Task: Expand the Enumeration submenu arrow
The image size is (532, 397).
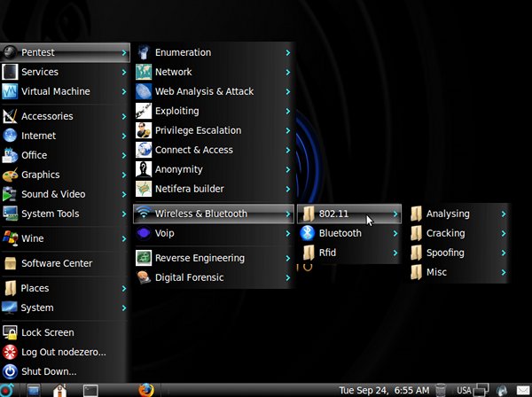Action: click(287, 52)
